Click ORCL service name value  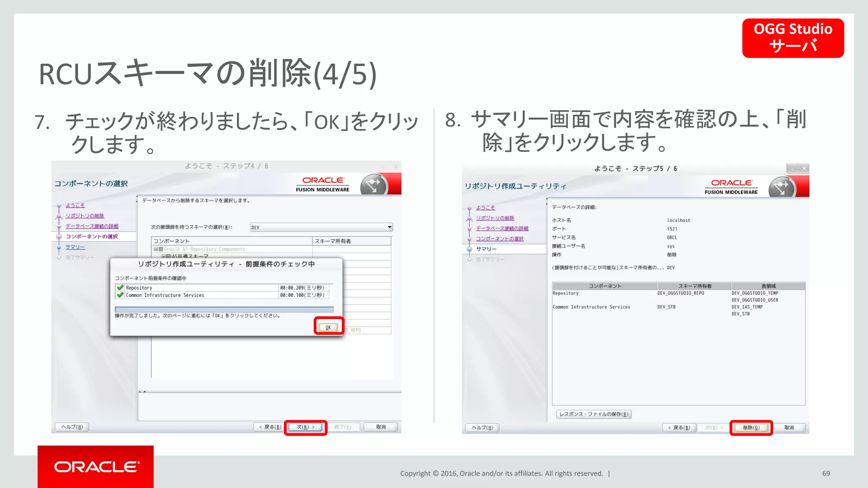[672, 238]
